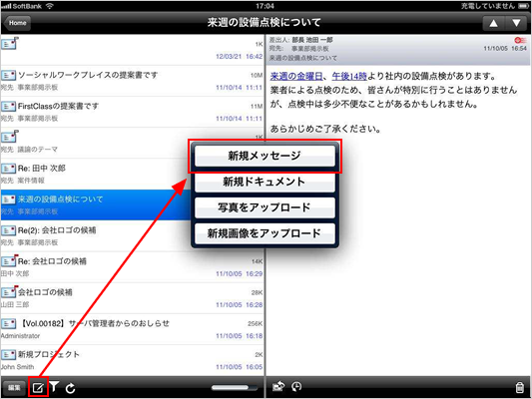Image resolution: width=532 pixels, height=399 pixels.
Task: Tap the body text あらかじめご了承ください。
Action: [x=325, y=129]
